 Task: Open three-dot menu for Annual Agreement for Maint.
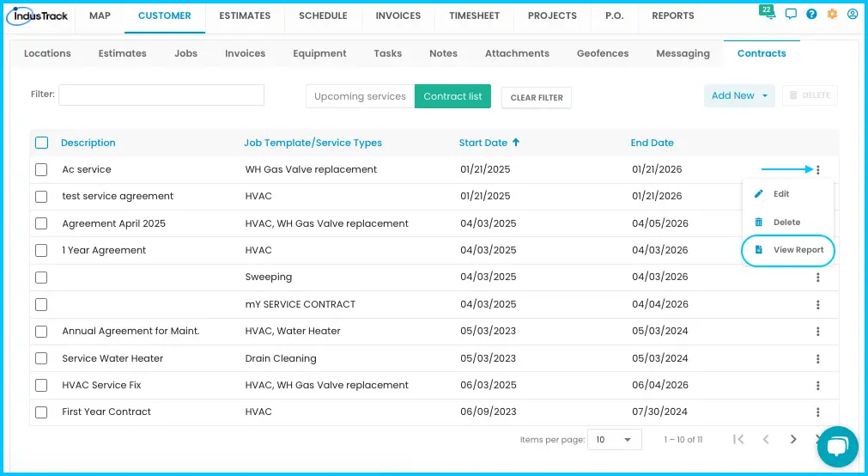pos(817,332)
